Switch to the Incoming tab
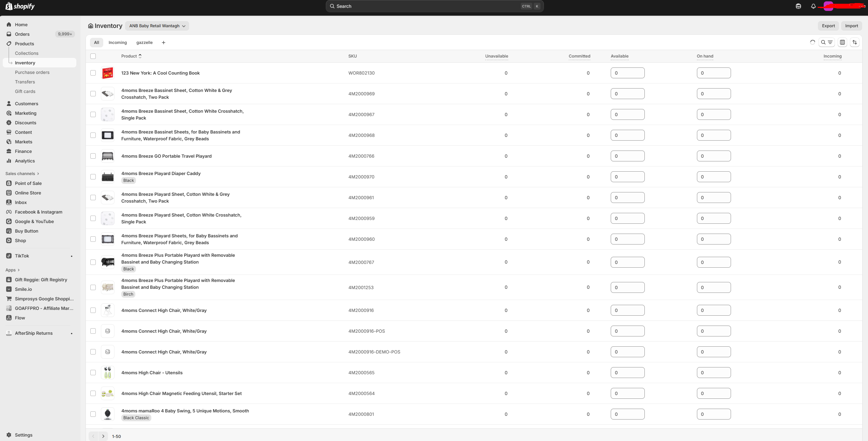This screenshot has width=868, height=441. pyautogui.click(x=118, y=43)
